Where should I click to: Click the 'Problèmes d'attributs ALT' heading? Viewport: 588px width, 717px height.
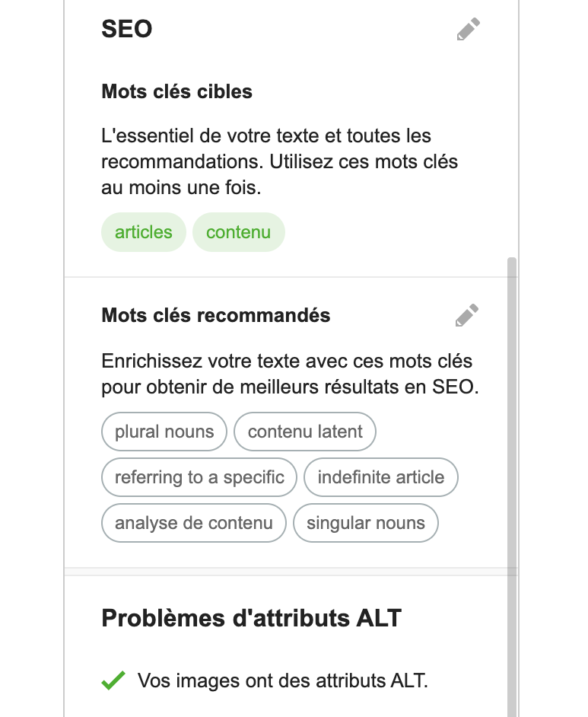pos(251,618)
